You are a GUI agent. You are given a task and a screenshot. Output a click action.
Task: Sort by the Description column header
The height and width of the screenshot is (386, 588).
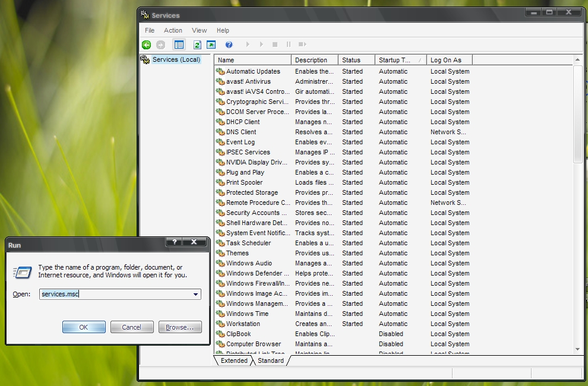click(315, 60)
